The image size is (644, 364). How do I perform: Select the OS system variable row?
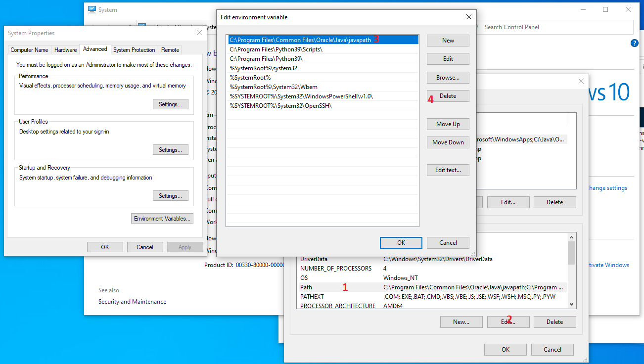(433, 278)
